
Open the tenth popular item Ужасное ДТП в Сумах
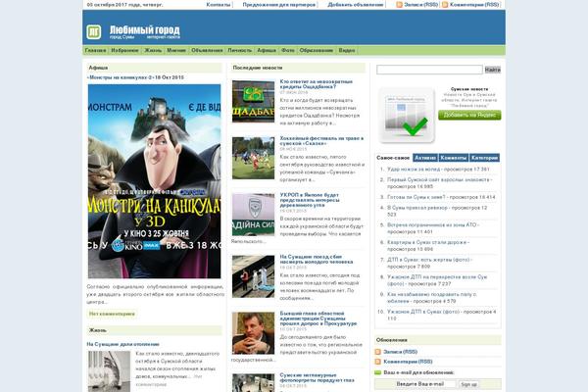click(x=423, y=312)
